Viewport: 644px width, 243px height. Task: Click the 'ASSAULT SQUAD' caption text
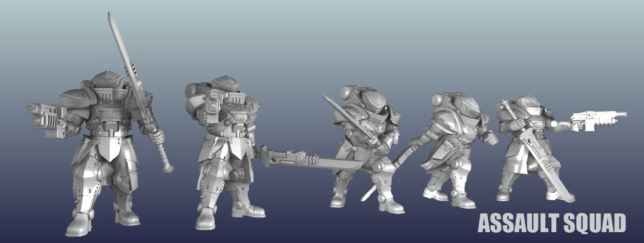[x=552, y=223]
